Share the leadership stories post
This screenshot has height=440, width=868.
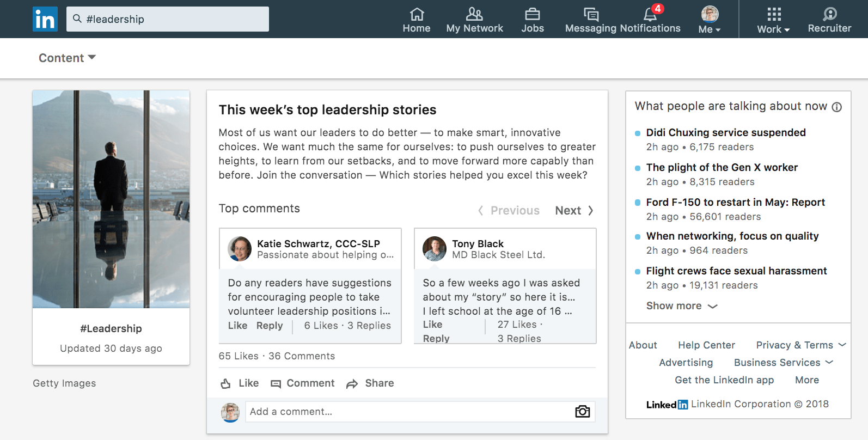click(370, 383)
